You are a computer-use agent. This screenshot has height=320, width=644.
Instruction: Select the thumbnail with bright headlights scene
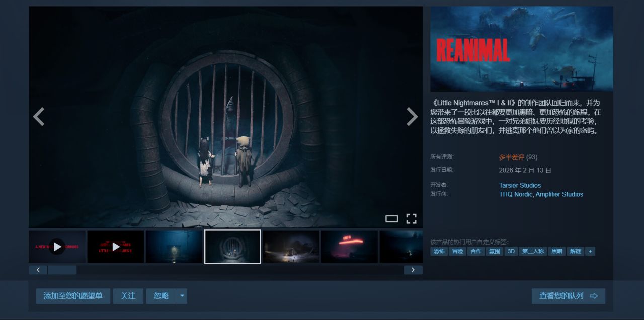point(291,247)
